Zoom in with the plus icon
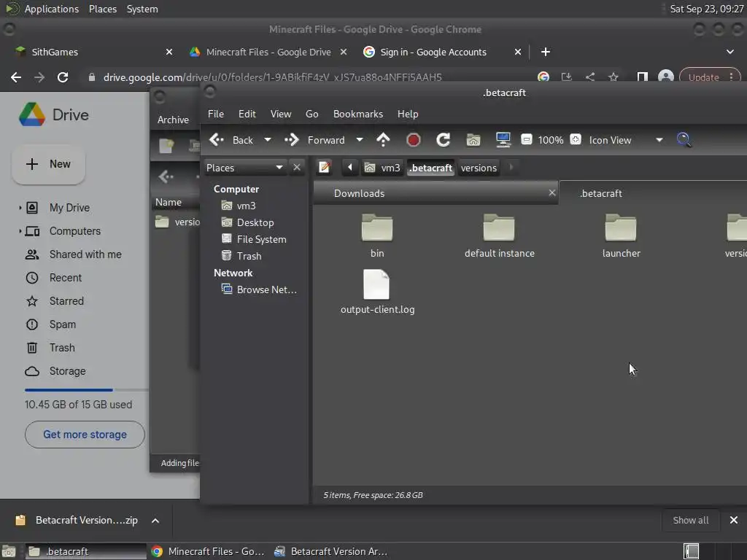 [576, 139]
